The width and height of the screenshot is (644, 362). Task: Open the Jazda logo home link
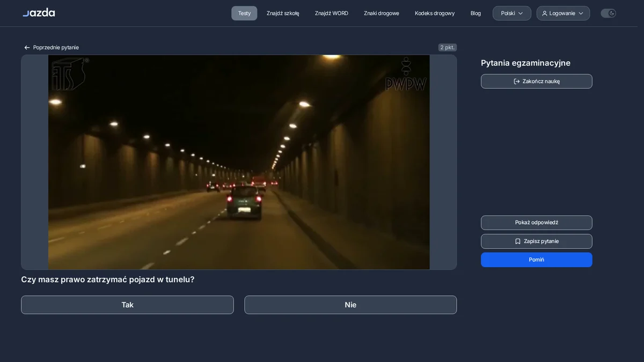click(x=39, y=12)
